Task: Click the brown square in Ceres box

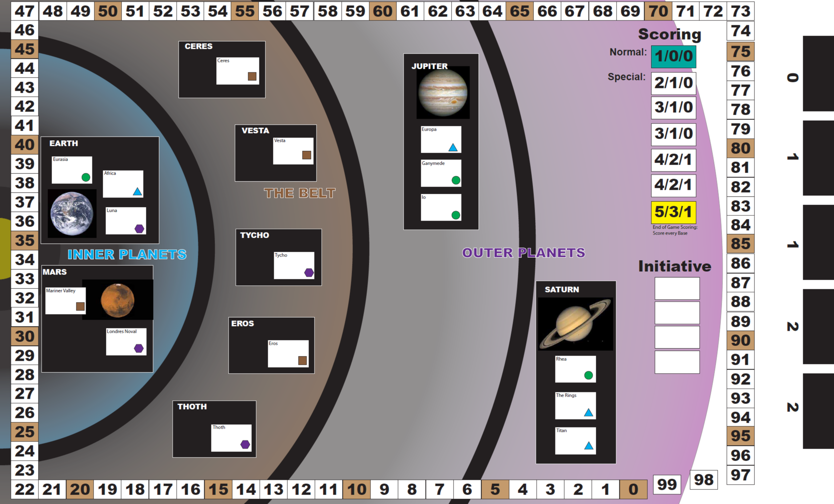Action: (252, 76)
